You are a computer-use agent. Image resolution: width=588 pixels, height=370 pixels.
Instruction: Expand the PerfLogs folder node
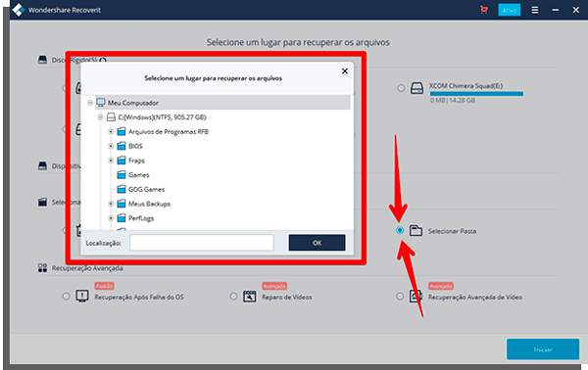[x=111, y=218]
